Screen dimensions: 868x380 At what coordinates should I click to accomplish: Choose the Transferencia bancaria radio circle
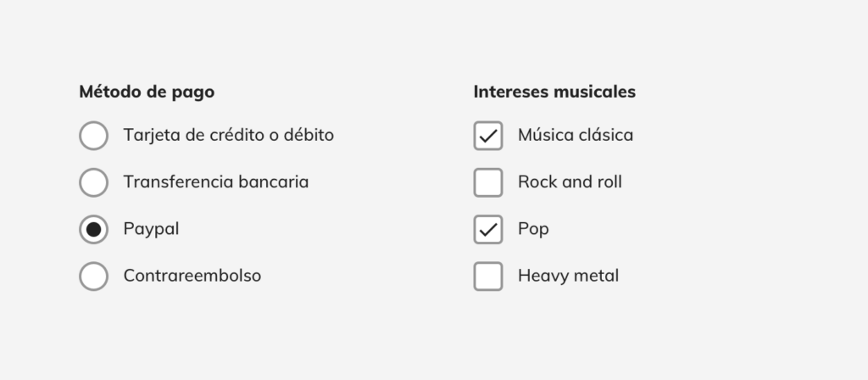tap(93, 182)
